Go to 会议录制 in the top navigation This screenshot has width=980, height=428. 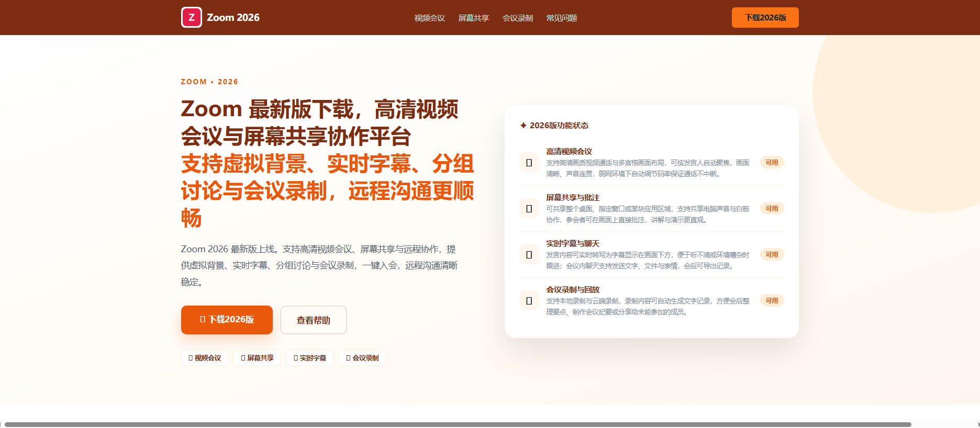point(518,18)
